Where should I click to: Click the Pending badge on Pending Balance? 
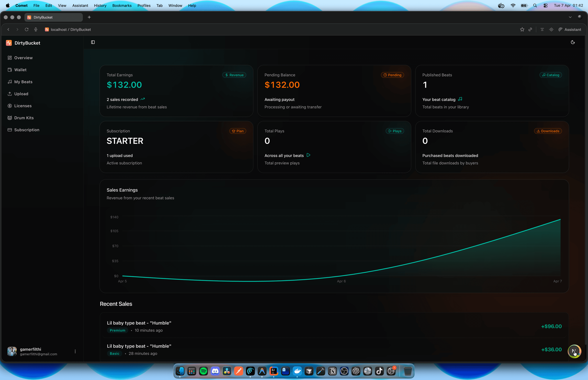[392, 75]
